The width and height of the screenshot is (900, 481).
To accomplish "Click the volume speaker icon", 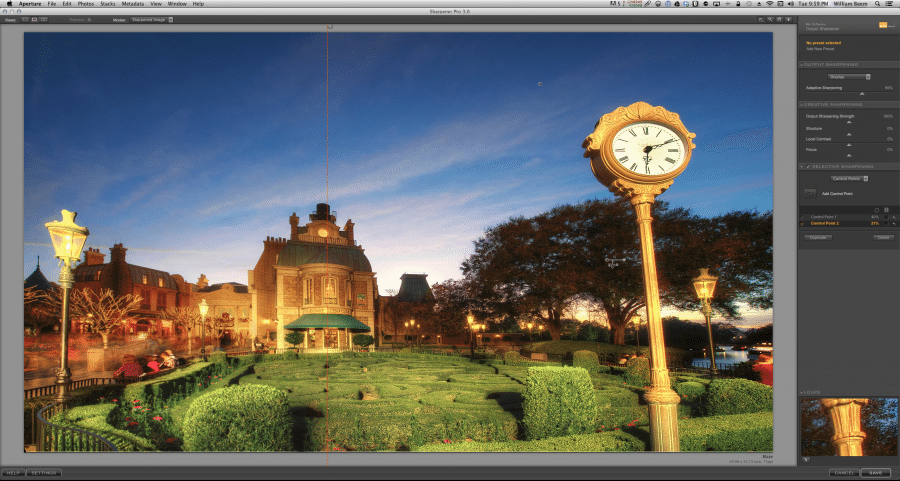I will tap(791, 4).
